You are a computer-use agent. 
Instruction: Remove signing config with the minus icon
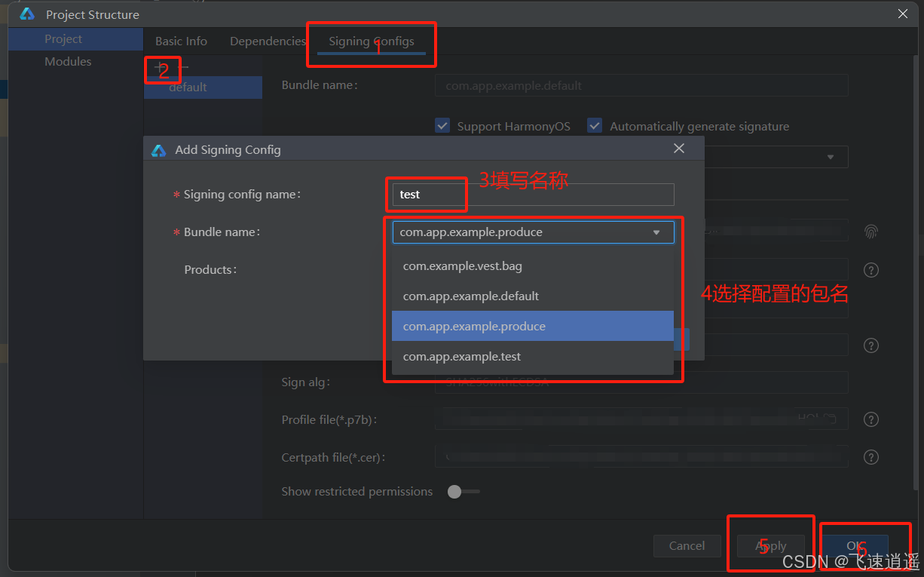[x=183, y=68]
